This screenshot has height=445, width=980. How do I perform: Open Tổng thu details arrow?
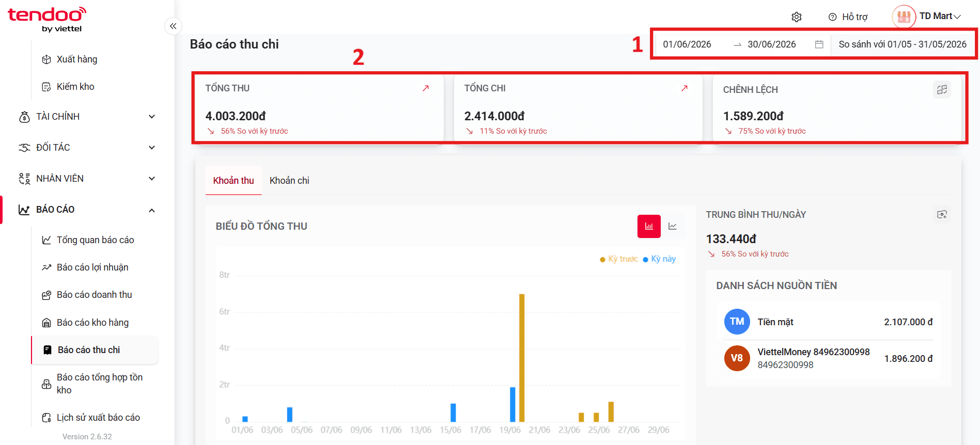pyautogui.click(x=426, y=88)
